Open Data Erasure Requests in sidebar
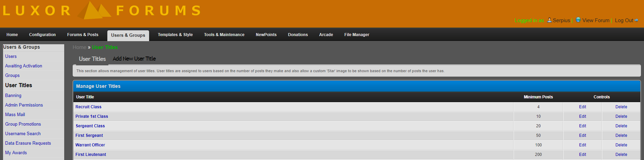 [x=28, y=143]
